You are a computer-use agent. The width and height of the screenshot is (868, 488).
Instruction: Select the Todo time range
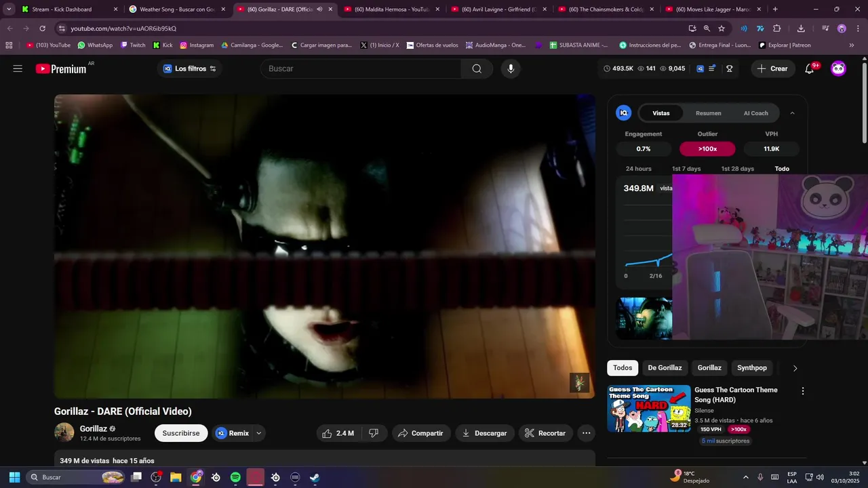(x=782, y=169)
